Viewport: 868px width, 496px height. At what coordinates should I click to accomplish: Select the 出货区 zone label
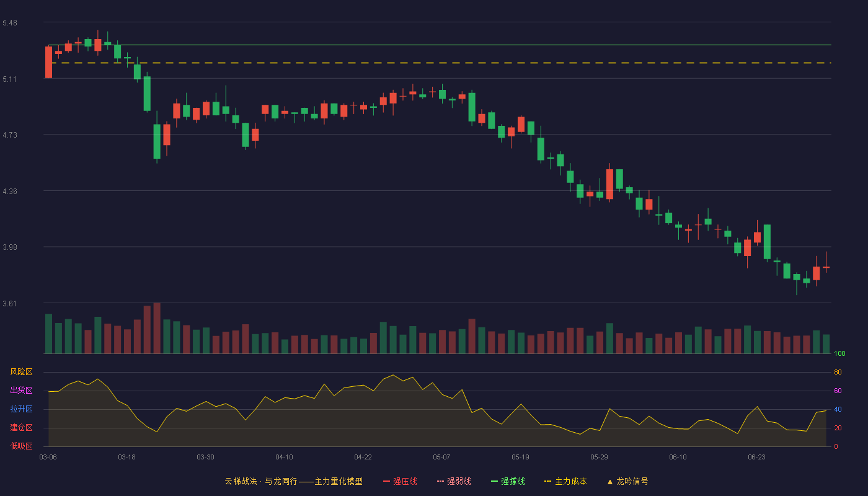[21, 391]
